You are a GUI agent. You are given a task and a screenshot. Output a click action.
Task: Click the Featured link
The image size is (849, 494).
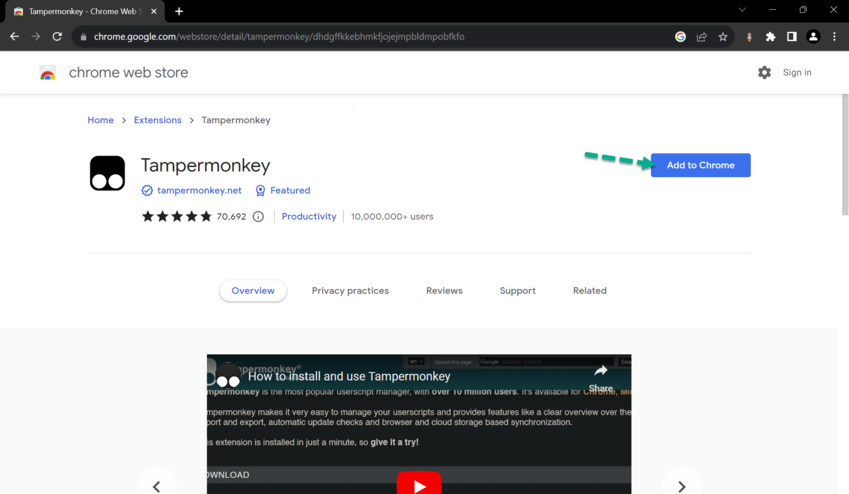(290, 190)
